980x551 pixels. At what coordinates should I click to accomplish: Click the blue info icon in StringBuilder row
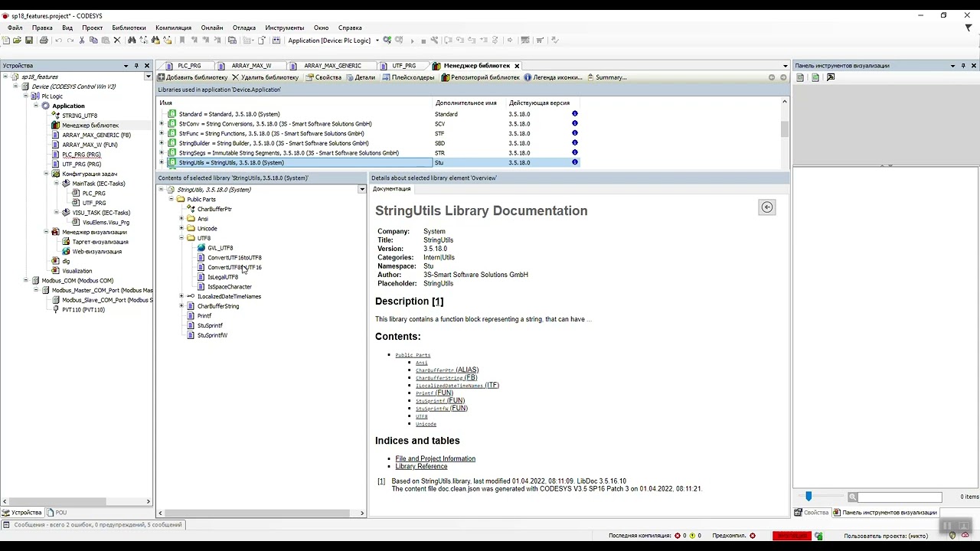click(x=574, y=143)
